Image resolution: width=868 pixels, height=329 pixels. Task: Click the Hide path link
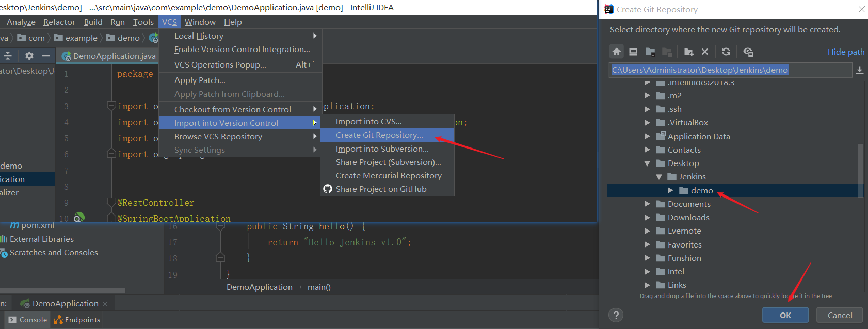(x=846, y=52)
